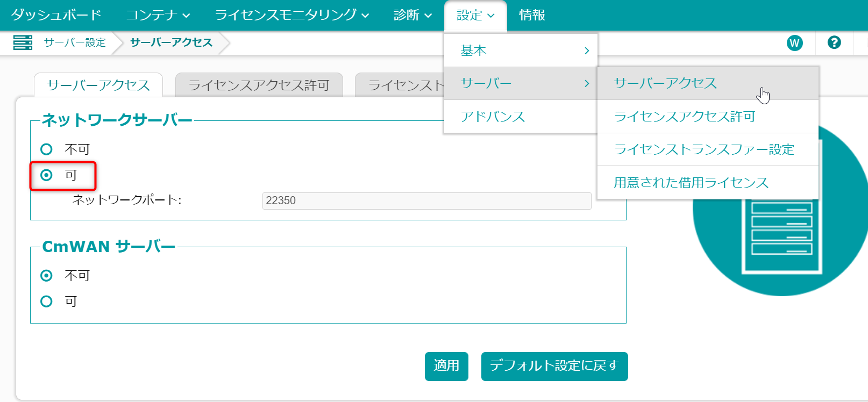The image size is (868, 402).
Task: Click the server settings stack icon in breadcrumb
Action: pyautogui.click(x=23, y=42)
